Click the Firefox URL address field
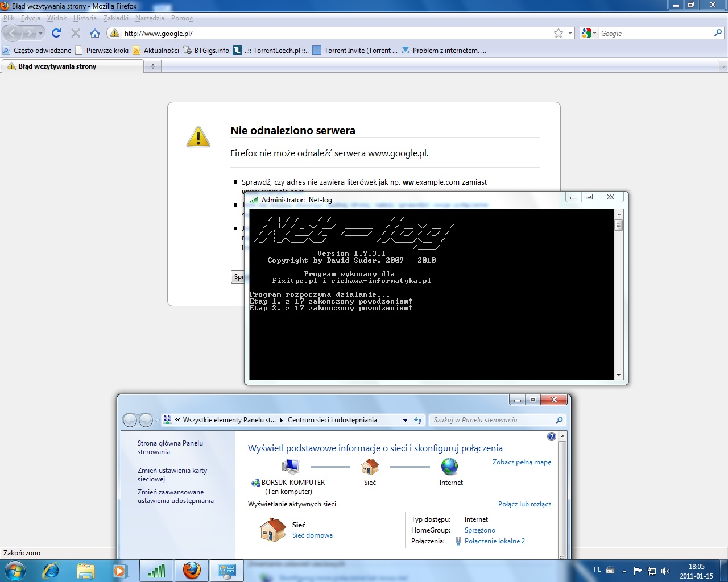This screenshot has height=582, width=728. (x=336, y=33)
